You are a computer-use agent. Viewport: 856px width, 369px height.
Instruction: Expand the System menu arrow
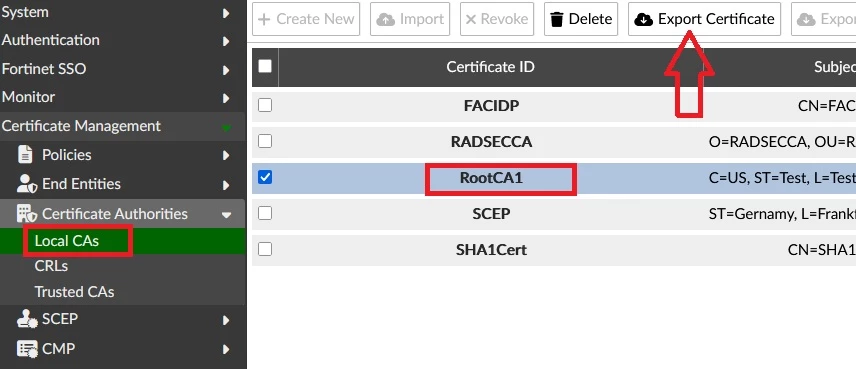click(226, 13)
